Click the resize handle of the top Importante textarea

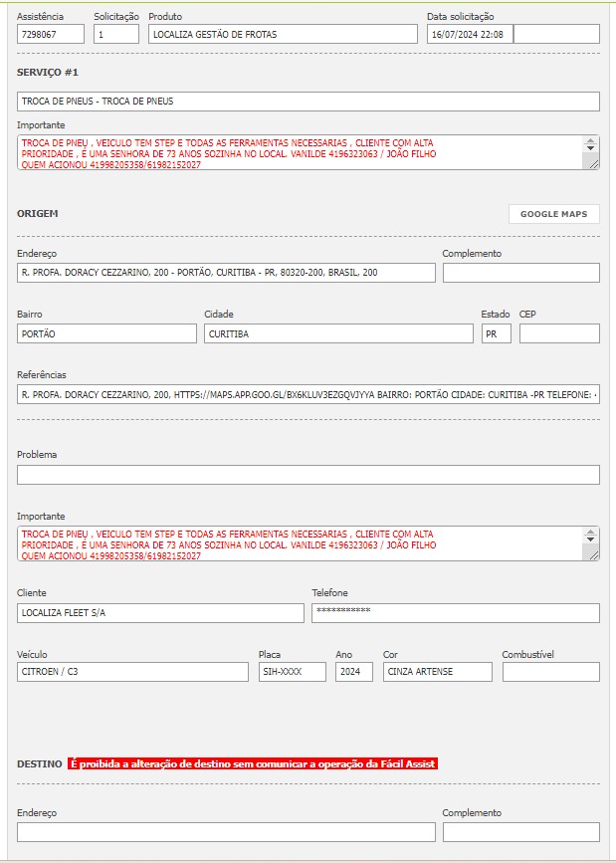pos(594,164)
